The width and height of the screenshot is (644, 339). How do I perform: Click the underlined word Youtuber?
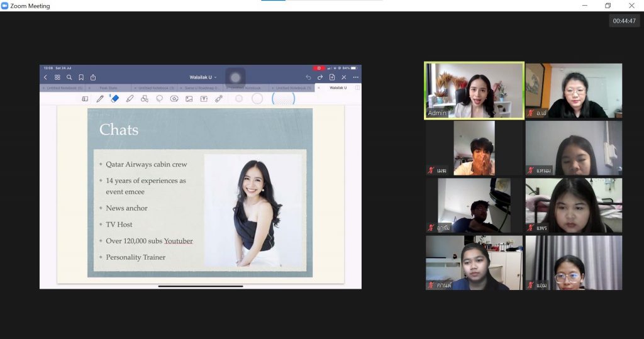[x=178, y=241]
